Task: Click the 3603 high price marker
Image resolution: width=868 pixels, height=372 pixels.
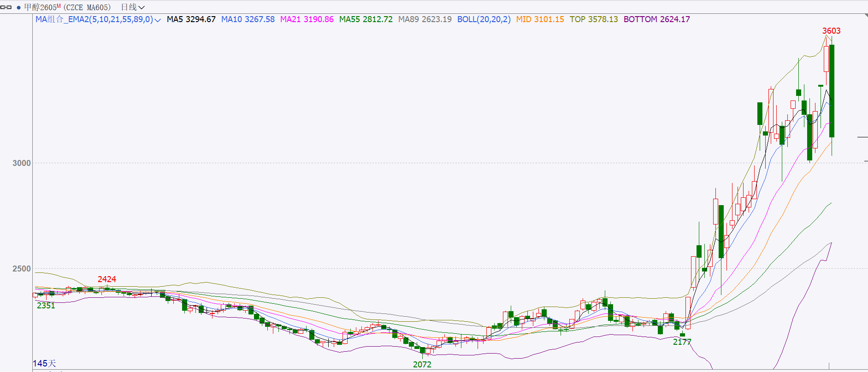Action: 831,31
